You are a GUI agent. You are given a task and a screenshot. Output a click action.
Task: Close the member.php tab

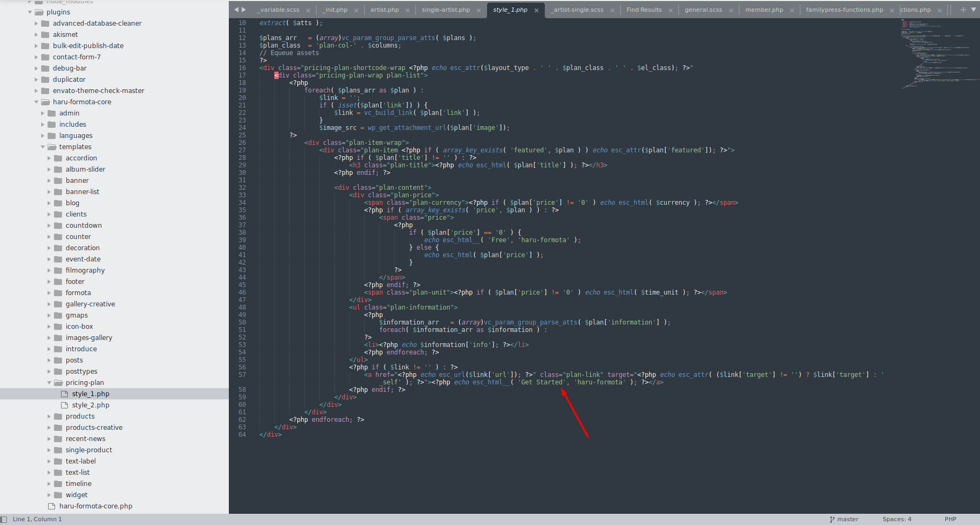coord(792,10)
